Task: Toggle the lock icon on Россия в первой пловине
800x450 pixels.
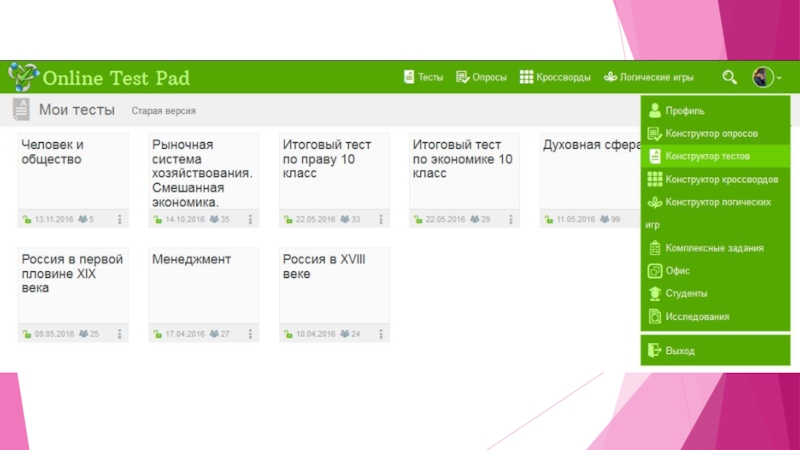Action: [27, 334]
